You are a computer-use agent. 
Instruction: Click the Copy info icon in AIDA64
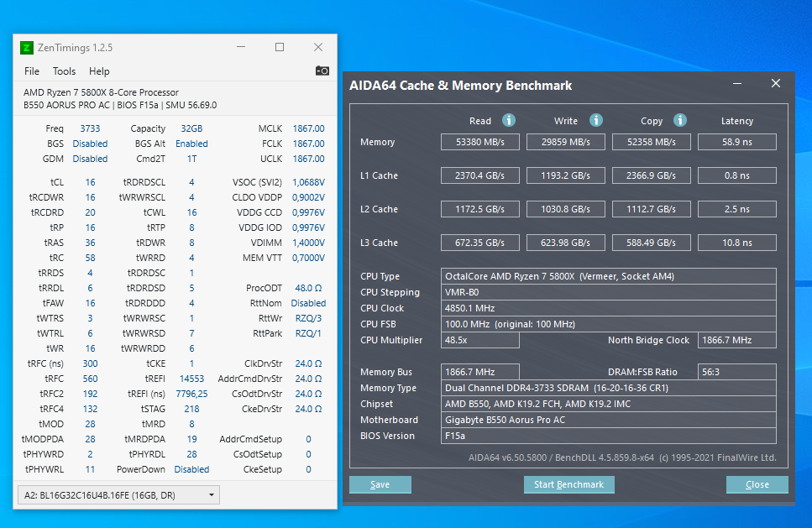coord(680,120)
